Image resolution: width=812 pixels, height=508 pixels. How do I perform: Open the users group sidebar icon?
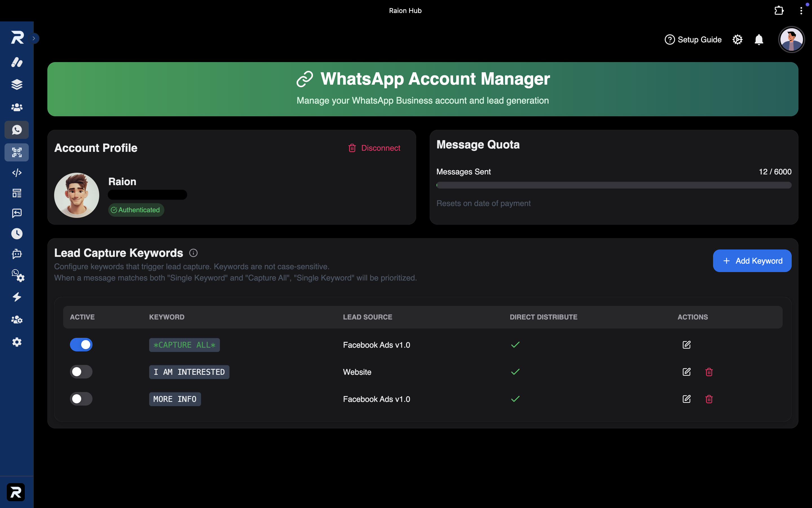click(x=17, y=107)
